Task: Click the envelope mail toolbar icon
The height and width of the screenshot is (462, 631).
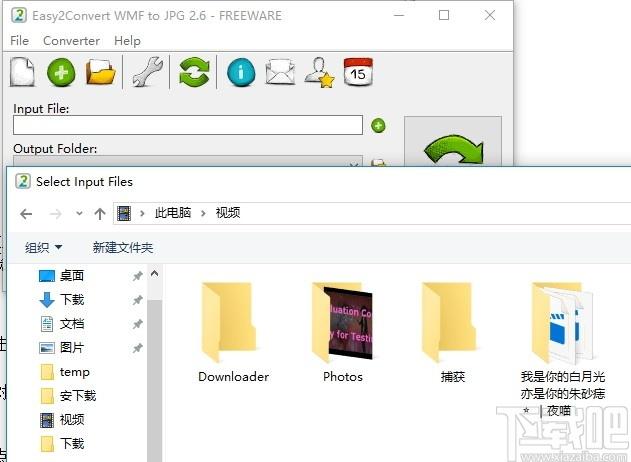Action: (x=280, y=72)
